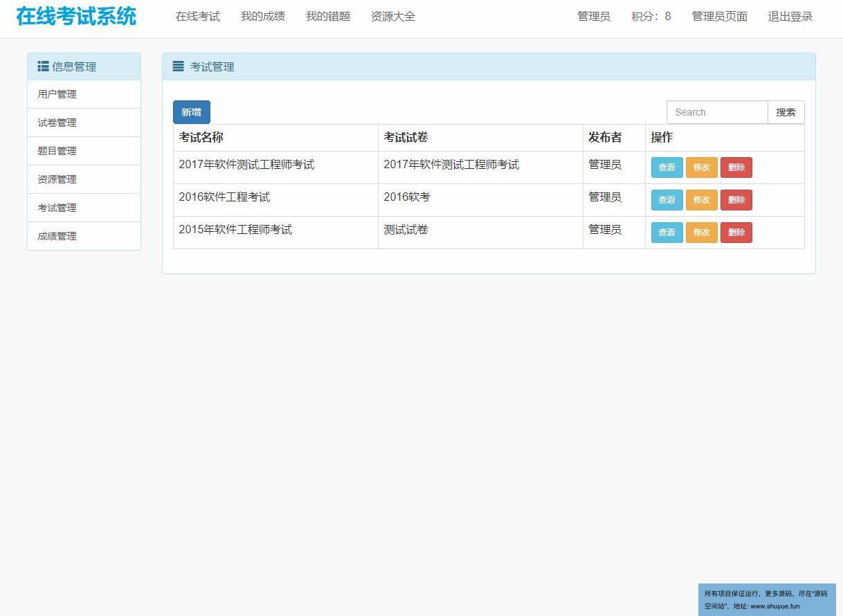The width and height of the screenshot is (843, 616).
Task: Click 修改 for 2017年软件测试工程师考试
Action: (702, 167)
